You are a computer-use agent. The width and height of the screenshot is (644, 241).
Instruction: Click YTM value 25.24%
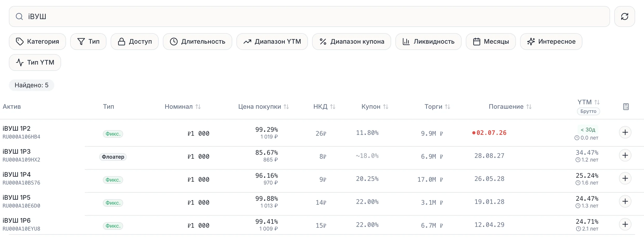tap(587, 175)
